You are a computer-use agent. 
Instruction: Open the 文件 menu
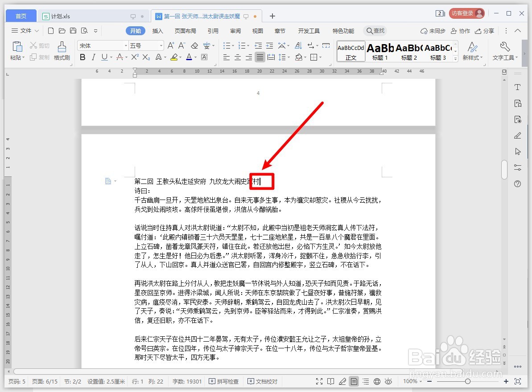coord(25,31)
